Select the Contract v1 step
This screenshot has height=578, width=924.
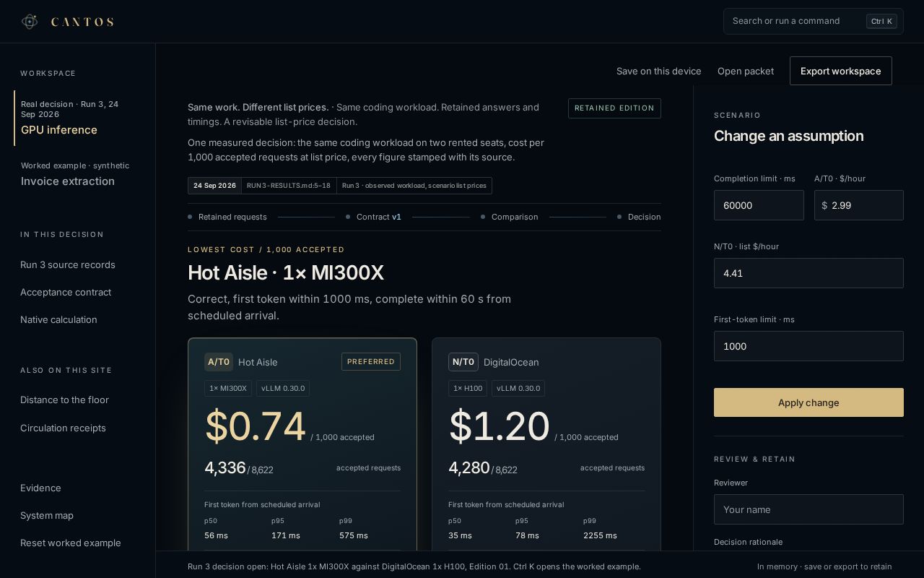[373, 217]
